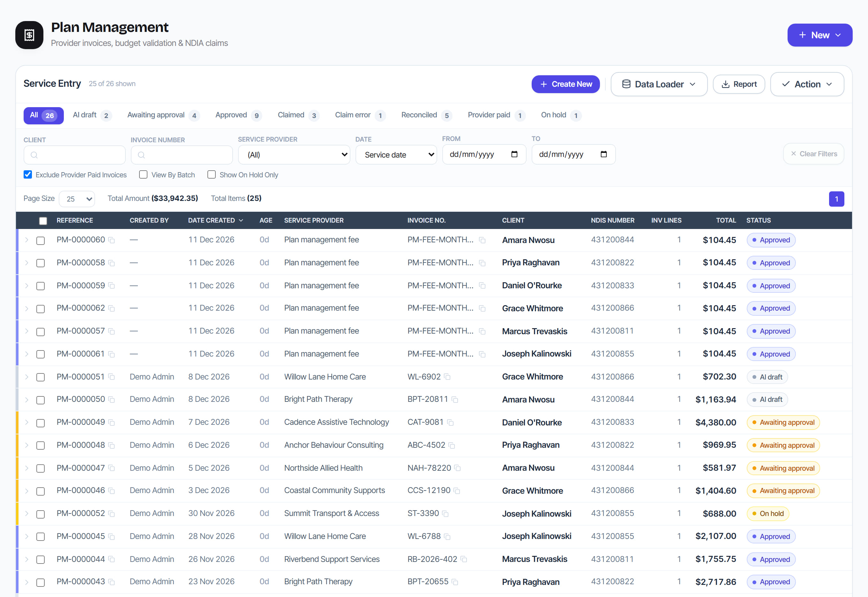The image size is (868, 597).
Task: Select row PM-0000057 checkbox
Action: tap(41, 332)
